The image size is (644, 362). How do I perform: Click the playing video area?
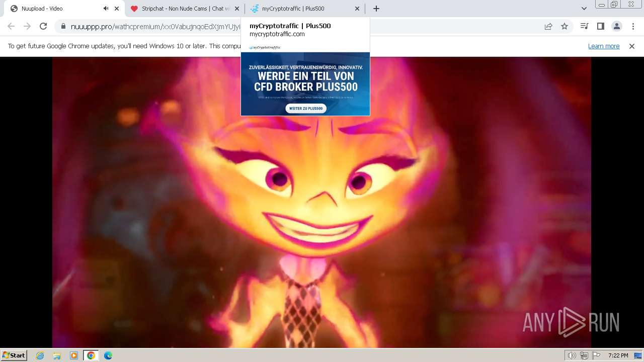tap(321, 202)
